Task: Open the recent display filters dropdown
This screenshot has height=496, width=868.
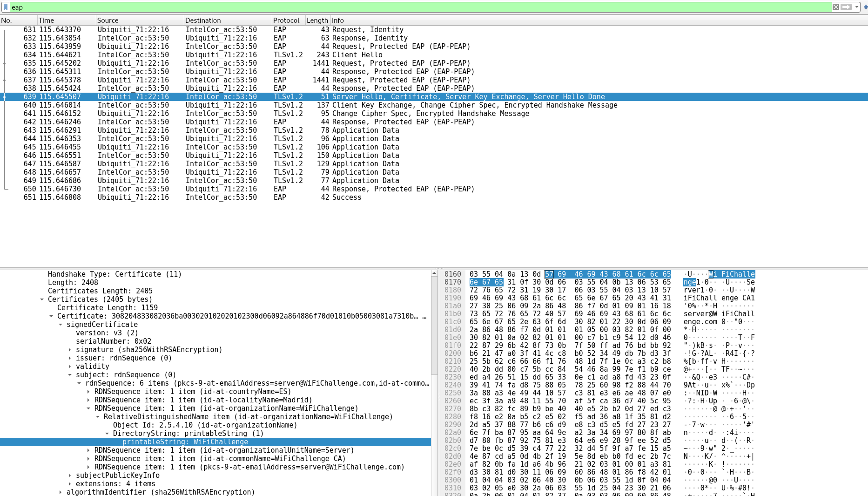Action: tap(856, 7)
